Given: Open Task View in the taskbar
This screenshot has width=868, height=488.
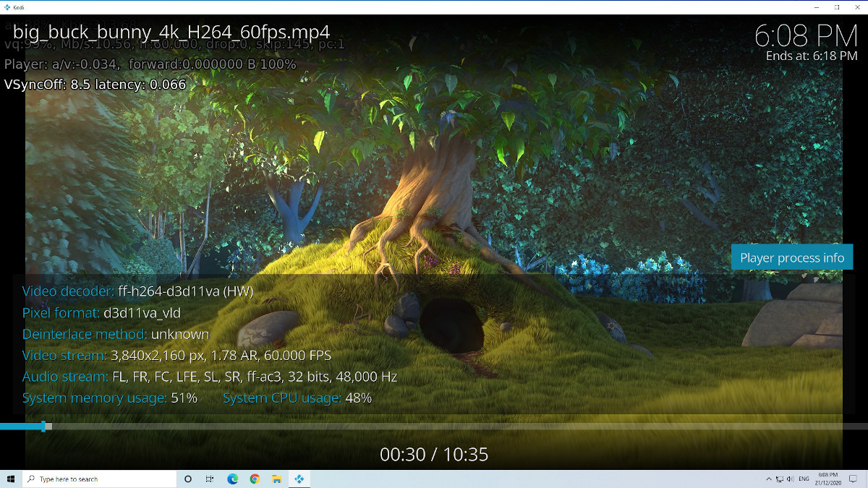Looking at the screenshot, I should (210, 479).
